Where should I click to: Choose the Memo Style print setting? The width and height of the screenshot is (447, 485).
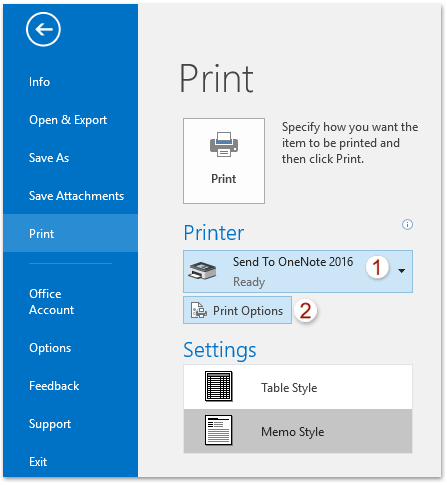point(298,431)
